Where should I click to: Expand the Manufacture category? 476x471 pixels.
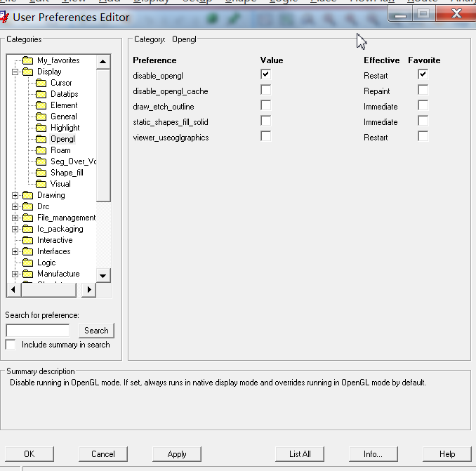coord(15,274)
